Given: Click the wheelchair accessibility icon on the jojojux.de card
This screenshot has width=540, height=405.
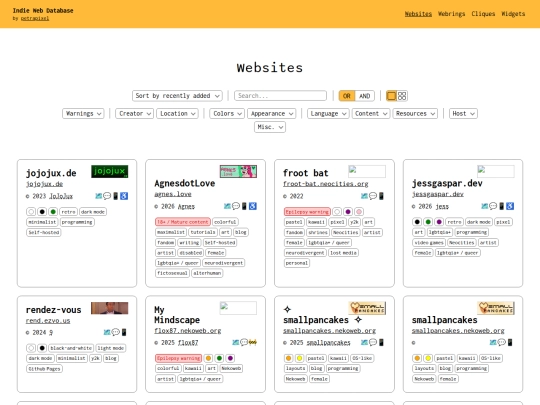Looking at the screenshot, I should [124, 196].
